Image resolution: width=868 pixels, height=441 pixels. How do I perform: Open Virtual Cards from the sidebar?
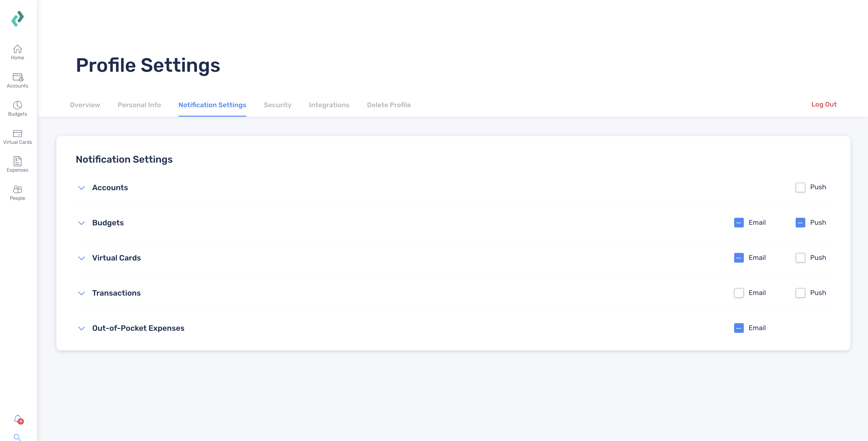tap(18, 137)
